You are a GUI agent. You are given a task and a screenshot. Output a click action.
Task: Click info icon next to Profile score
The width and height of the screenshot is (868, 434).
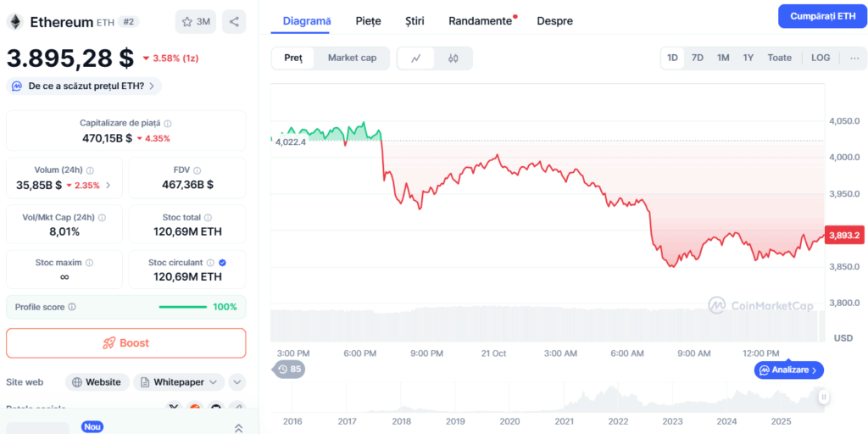[x=72, y=307]
